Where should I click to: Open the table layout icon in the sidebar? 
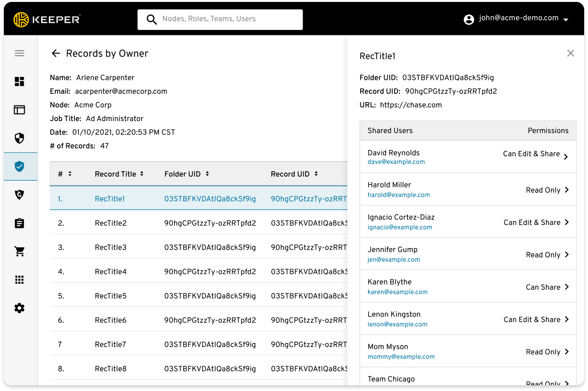[x=19, y=110]
